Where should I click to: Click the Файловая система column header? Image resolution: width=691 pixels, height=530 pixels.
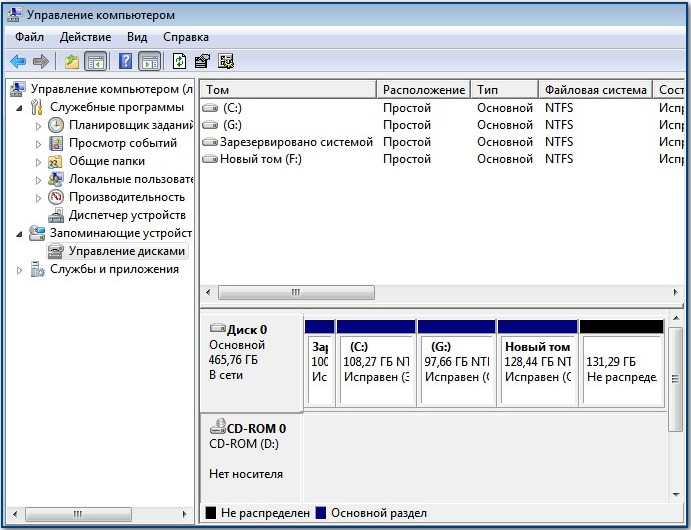[x=595, y=90]
